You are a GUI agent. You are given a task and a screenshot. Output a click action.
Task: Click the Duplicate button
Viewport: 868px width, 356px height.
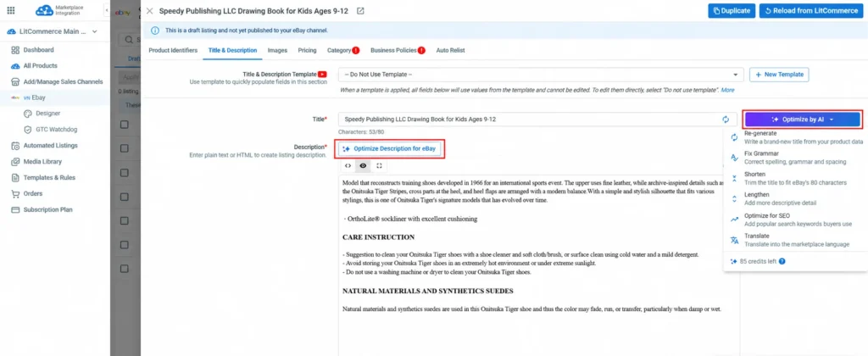732,10
